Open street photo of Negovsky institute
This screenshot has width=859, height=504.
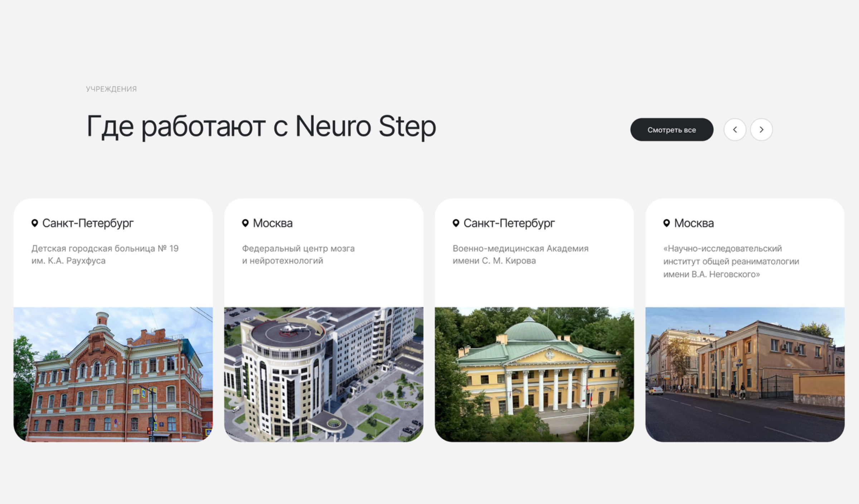tap(745, 374)
